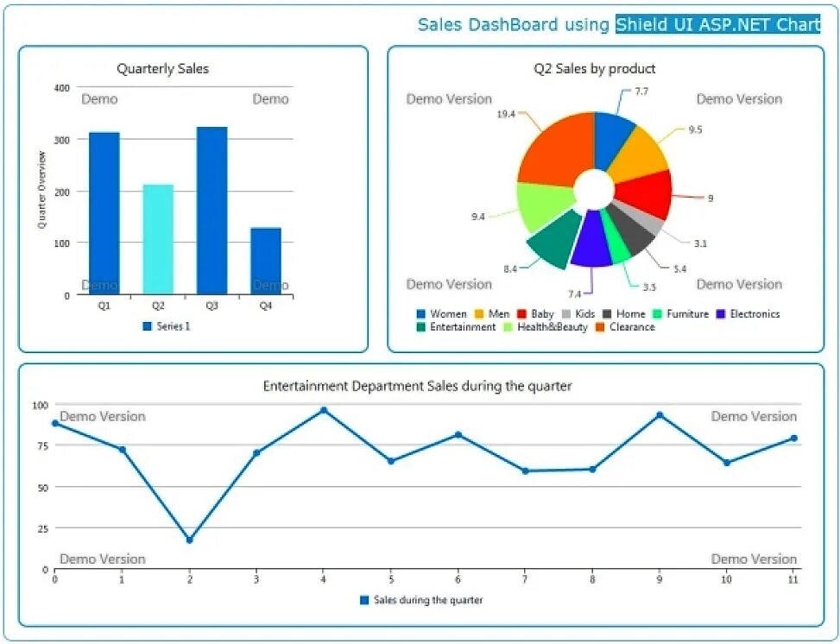Screen dimensions: 840x644
Task: Click the Quarterly Sales chart title
Action: pyautogui.click(x=163, y=68)
